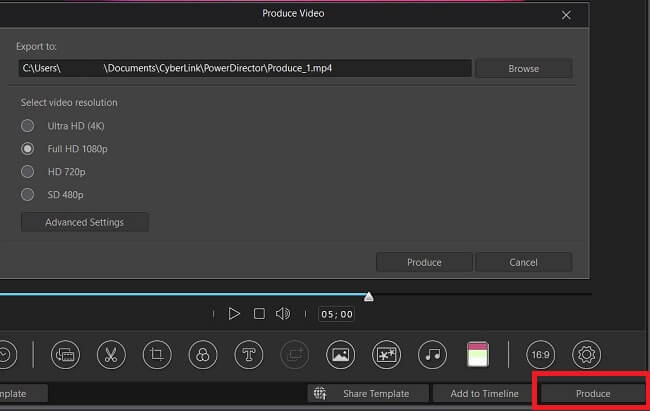Close the Produce Video dialog
Viewport: 650px width, 411px height.
pyautogui.click(x=566, y=15)
